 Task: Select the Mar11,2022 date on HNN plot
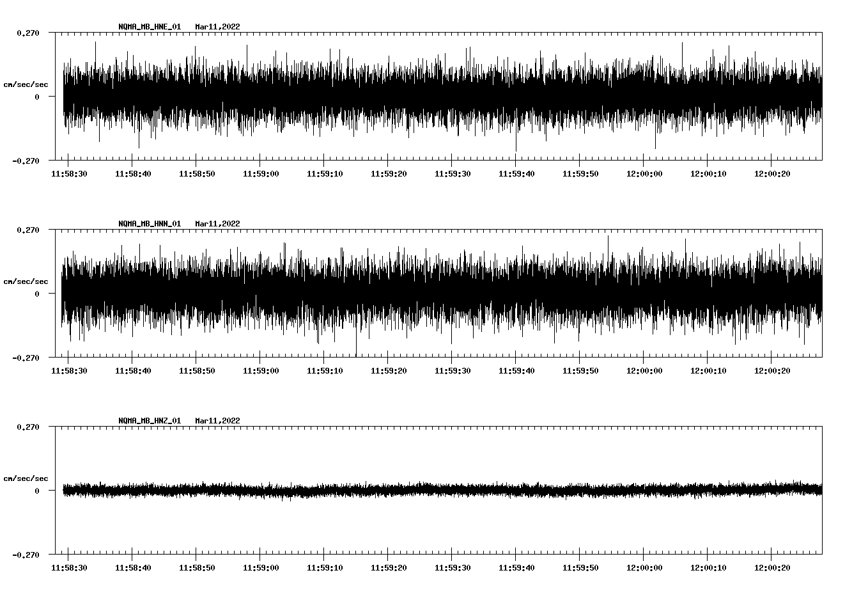(x=218, y=224)
